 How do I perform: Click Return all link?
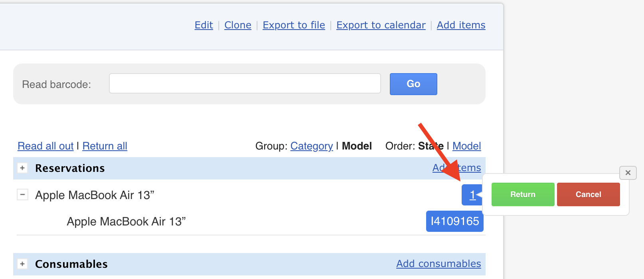tap(105, 146)
